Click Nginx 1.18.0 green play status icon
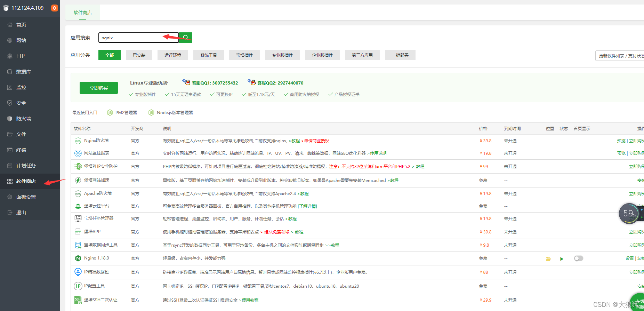 coord(562,258)
